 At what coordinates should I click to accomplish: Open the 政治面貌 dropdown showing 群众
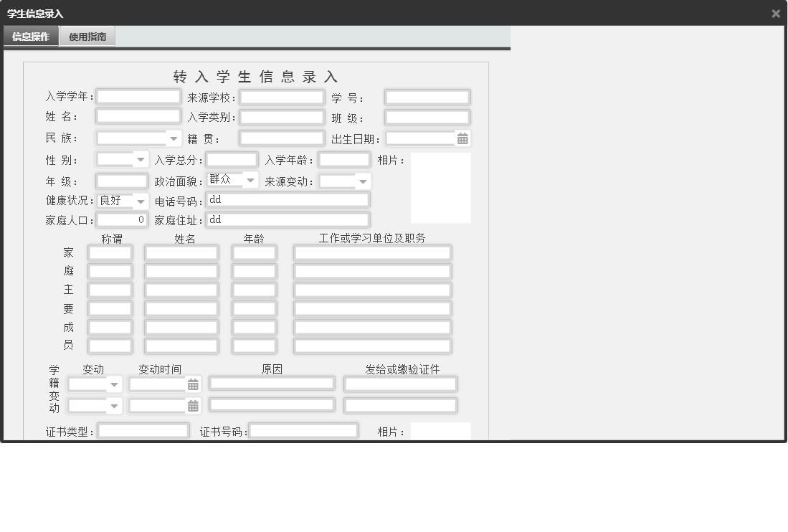pos(250,180)
